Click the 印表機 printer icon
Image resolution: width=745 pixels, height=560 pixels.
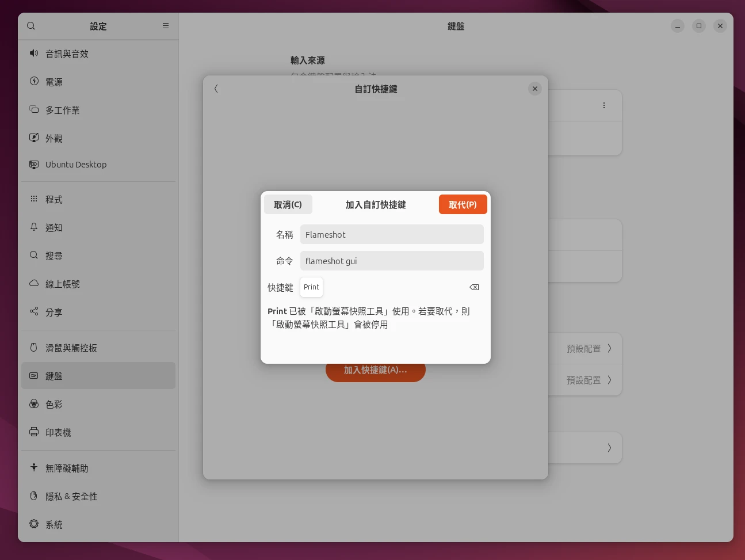(34, 432)
